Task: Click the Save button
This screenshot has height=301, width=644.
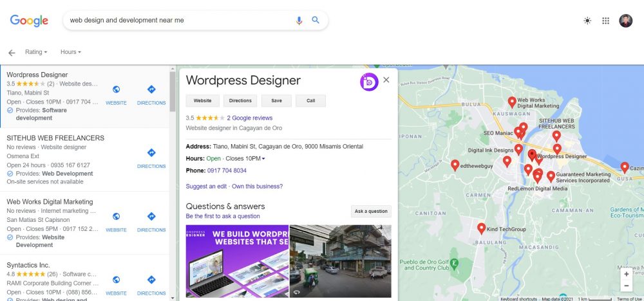Action: [276, 100]
